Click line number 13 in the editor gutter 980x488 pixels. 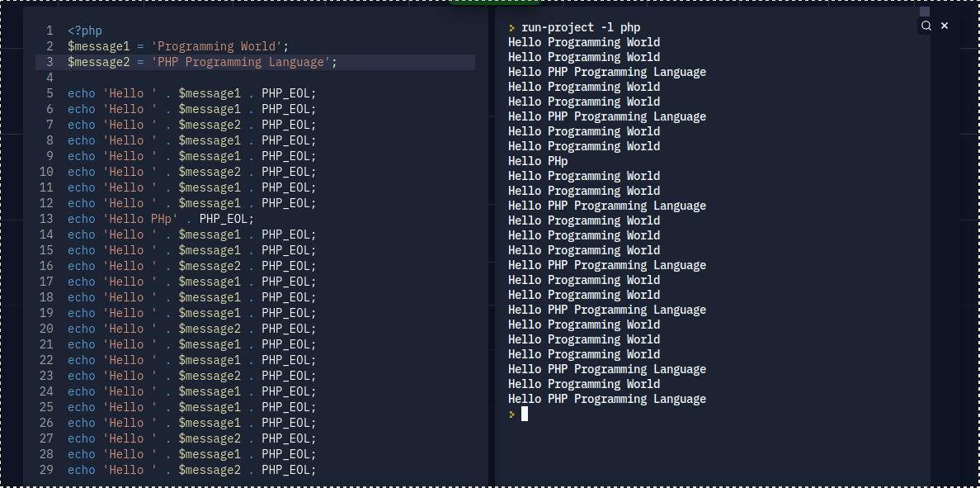46,219
